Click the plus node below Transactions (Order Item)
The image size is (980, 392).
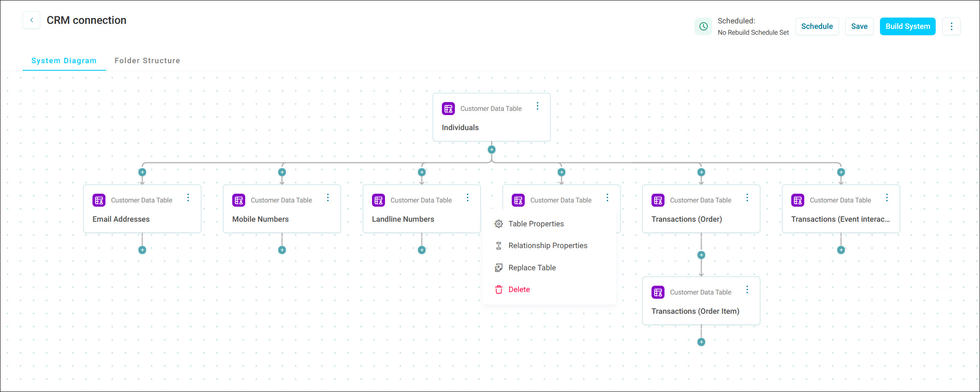click(x=701, y=342)
